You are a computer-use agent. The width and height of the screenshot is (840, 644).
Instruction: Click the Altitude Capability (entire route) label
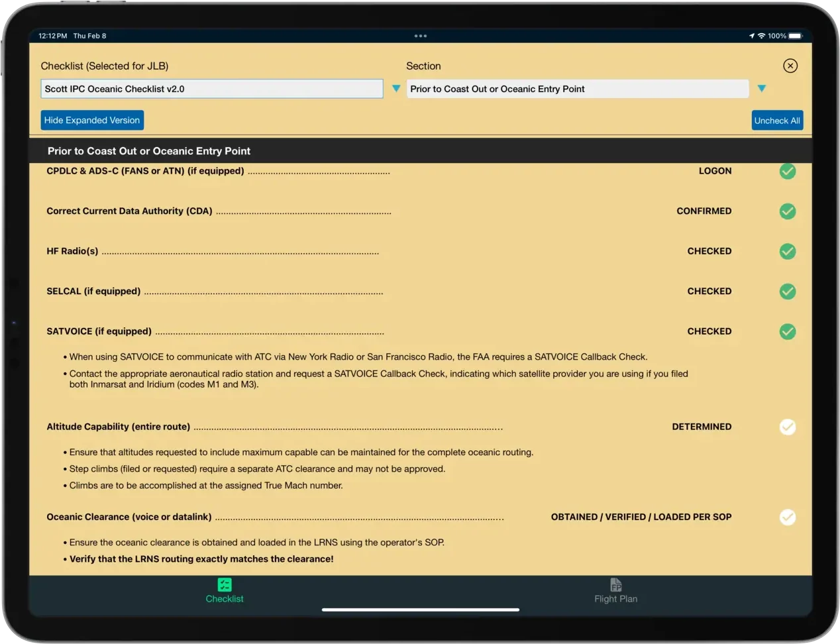(118, 427)
